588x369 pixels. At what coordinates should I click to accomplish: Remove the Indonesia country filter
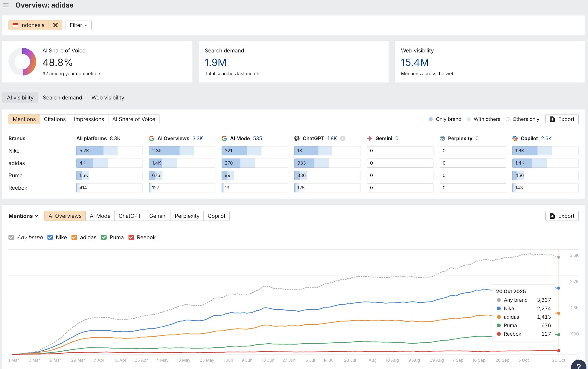click(55, 25)
